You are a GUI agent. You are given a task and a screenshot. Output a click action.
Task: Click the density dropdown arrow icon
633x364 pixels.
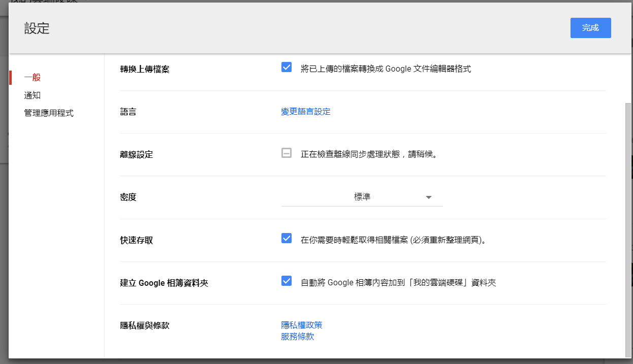click(x=429, y=197)
